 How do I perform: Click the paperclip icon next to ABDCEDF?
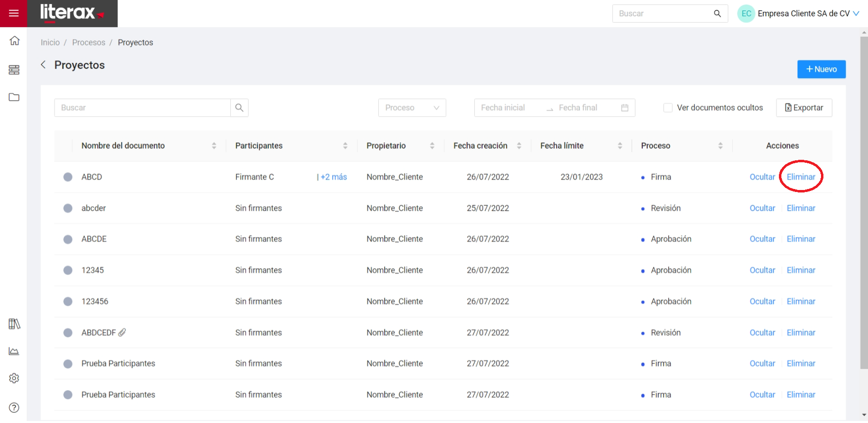(x=122, y=332)
